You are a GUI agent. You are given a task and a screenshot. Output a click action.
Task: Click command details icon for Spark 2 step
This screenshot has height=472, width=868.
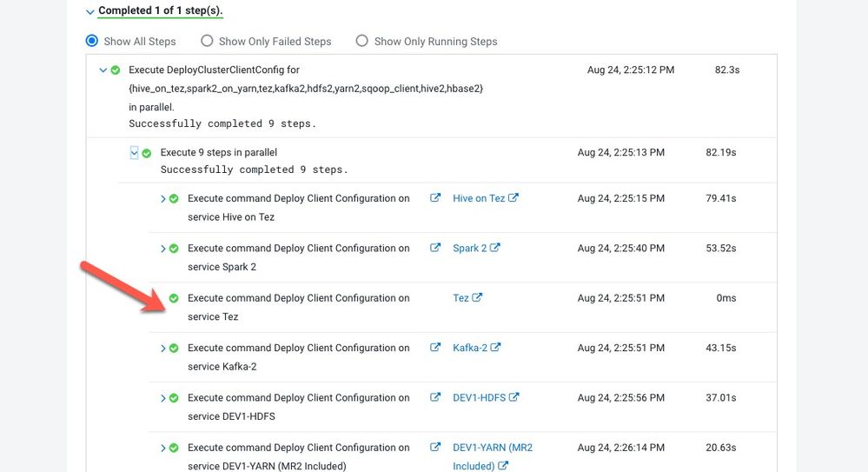click(435, 248)
